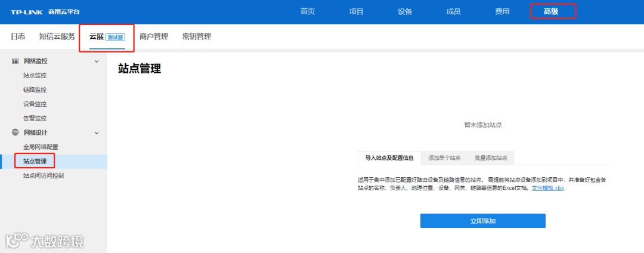Open the 费用 top menu
This screenshot has width=644, height=253.
[x=502, y=11]
